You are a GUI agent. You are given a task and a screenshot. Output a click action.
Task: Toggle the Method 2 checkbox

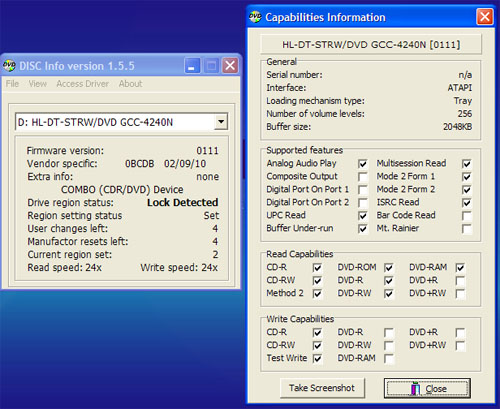click(x=317, y=294)
